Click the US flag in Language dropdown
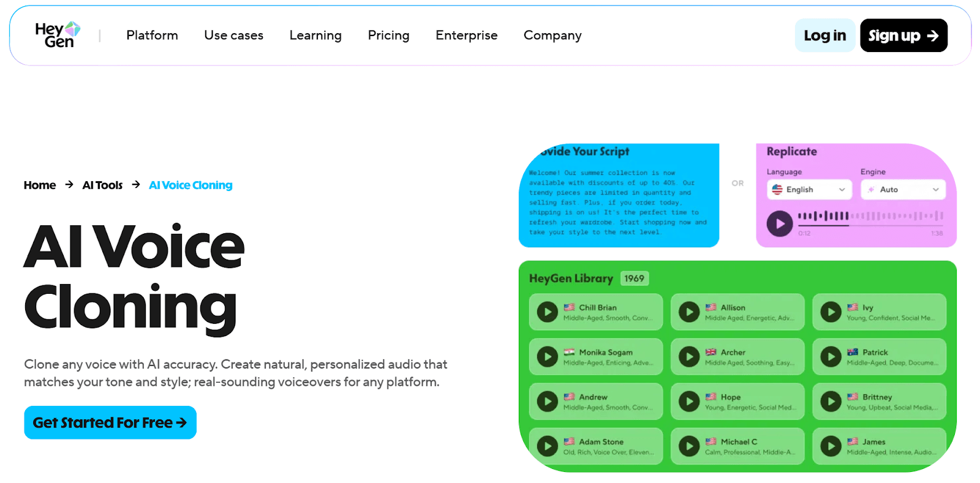 [x=777, y=190]
